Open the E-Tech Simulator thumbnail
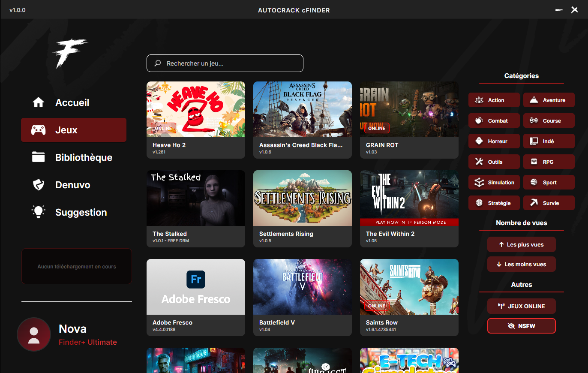The height and width of the screenshot is (373, 588). coord(409,360)
